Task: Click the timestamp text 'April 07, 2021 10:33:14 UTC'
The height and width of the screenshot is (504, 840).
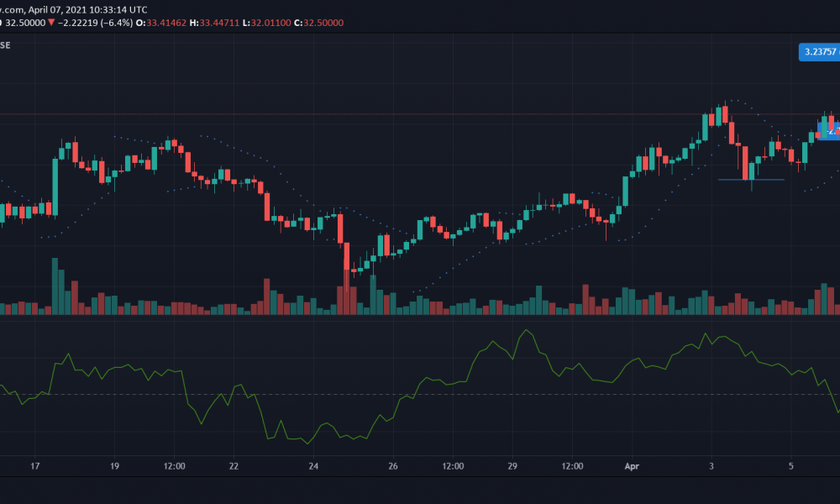Action: (x=88, y=9)
